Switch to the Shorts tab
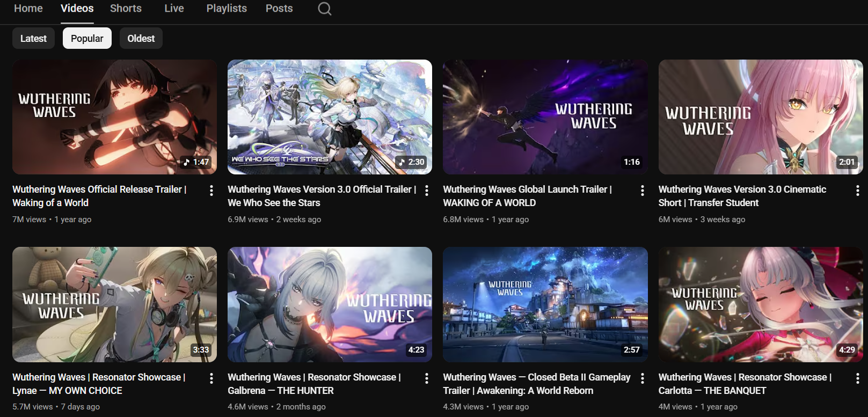This screenshot has height=417, width=868. tap(126, 9)
